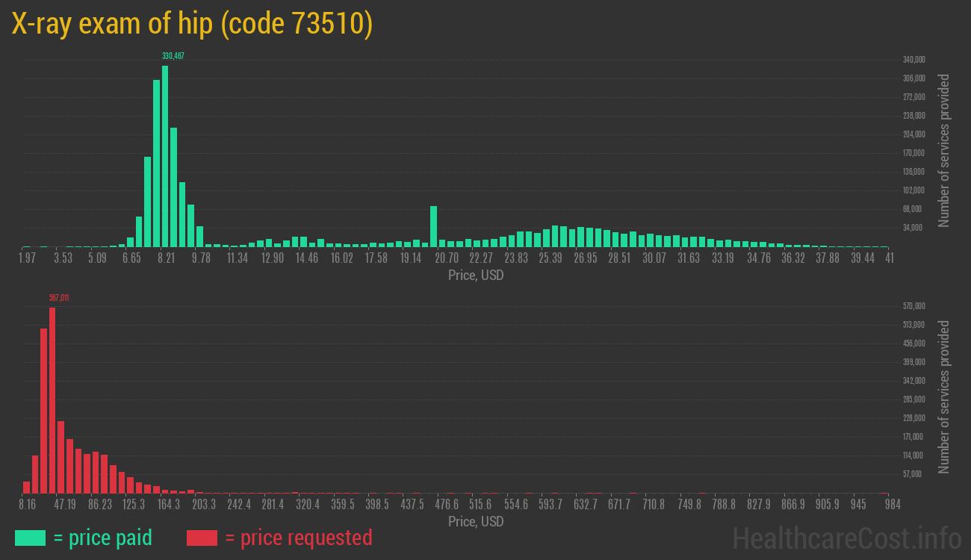This screenshot has width=971, height=560.
Task: Click the 41 tick on the top x-axis
Action: (889, 258)
